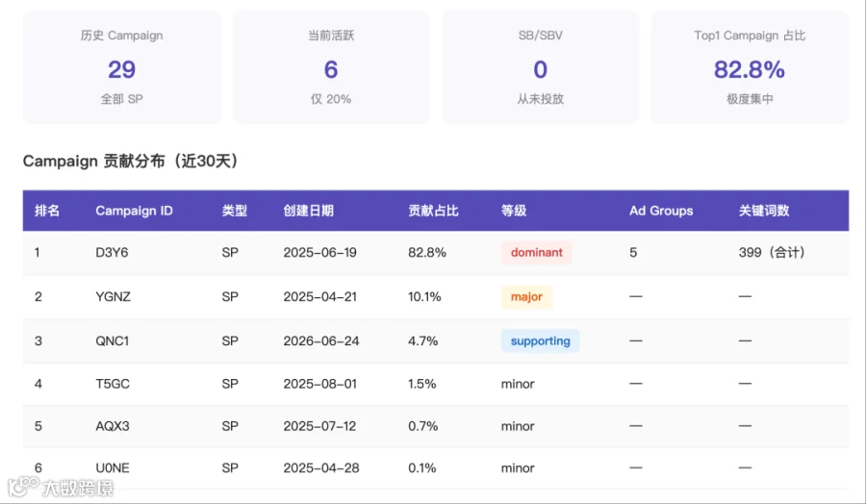866x504 pixels.
Task: Click contribution share 4.7%
Action: [x=423, y=340]
